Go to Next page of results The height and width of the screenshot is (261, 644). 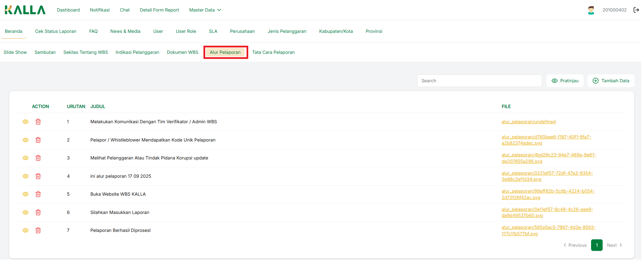(x=614, y=245)
